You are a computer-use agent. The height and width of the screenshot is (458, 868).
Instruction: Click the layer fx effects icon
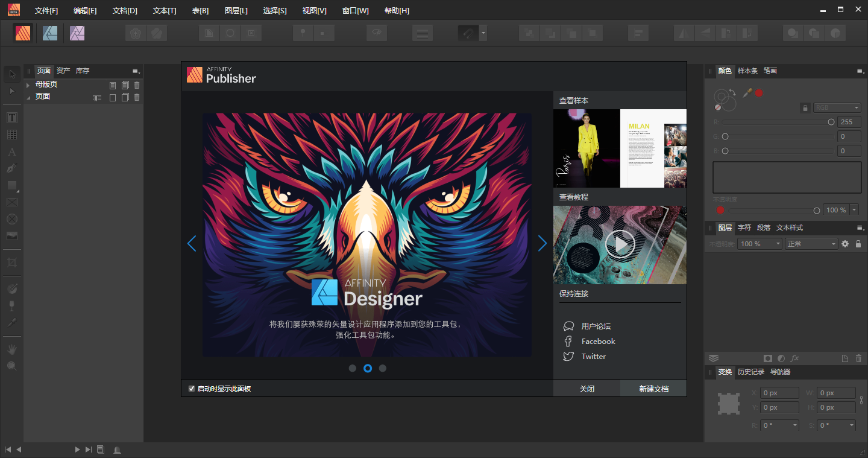(x=795, y=358)
